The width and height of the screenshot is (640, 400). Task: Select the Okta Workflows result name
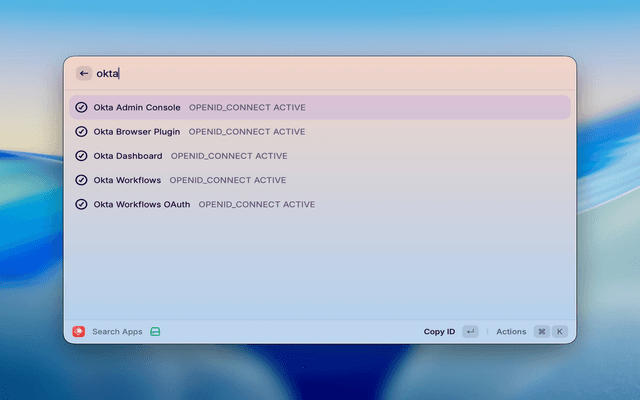click(x=127, y=180)
